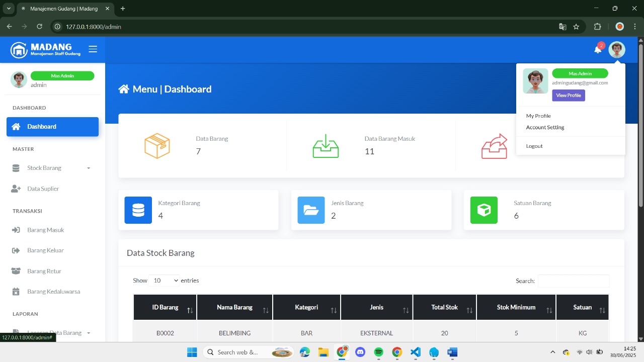Open the Show entries count dropdown
Screen dimensions: 644x362
tap(164, 281)
